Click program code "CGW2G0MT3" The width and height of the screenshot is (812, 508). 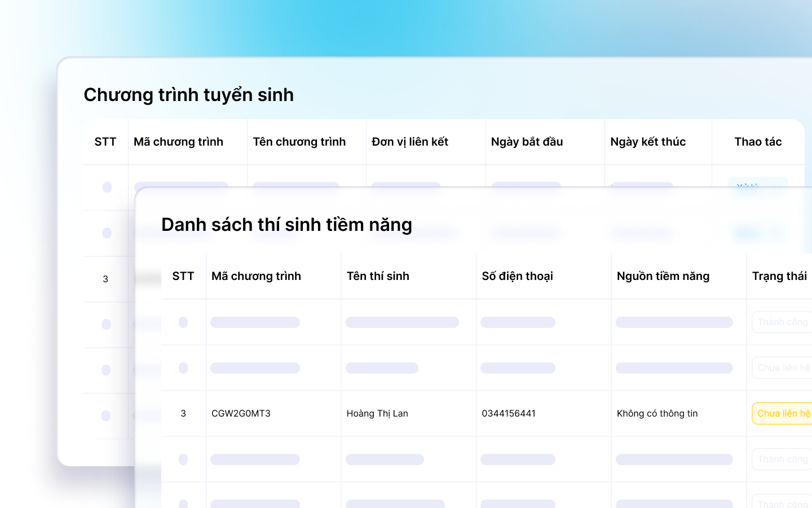pyautogui.click(x=241, y=413)
